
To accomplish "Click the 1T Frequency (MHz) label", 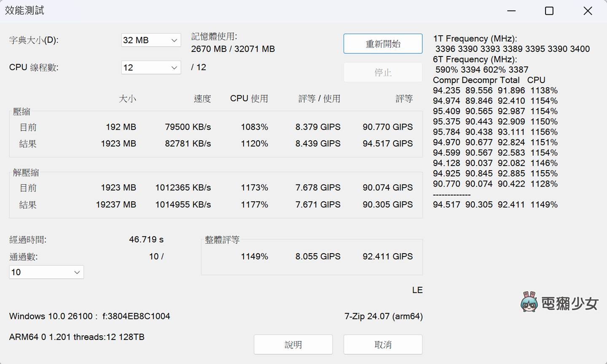I will (475, 38).
